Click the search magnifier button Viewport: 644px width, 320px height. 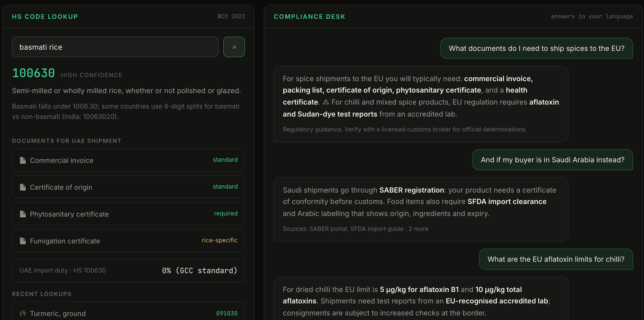coord(234,47)
